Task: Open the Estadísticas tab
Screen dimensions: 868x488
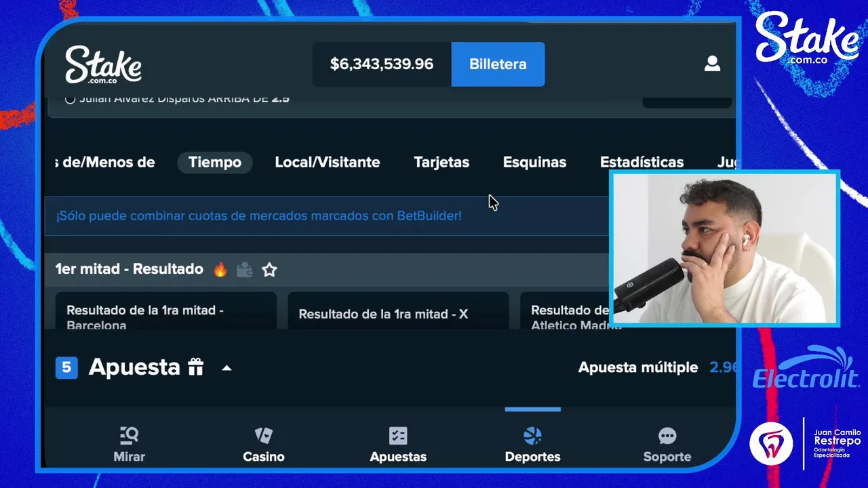Action: pyautogui.click(x=642, y=162)
